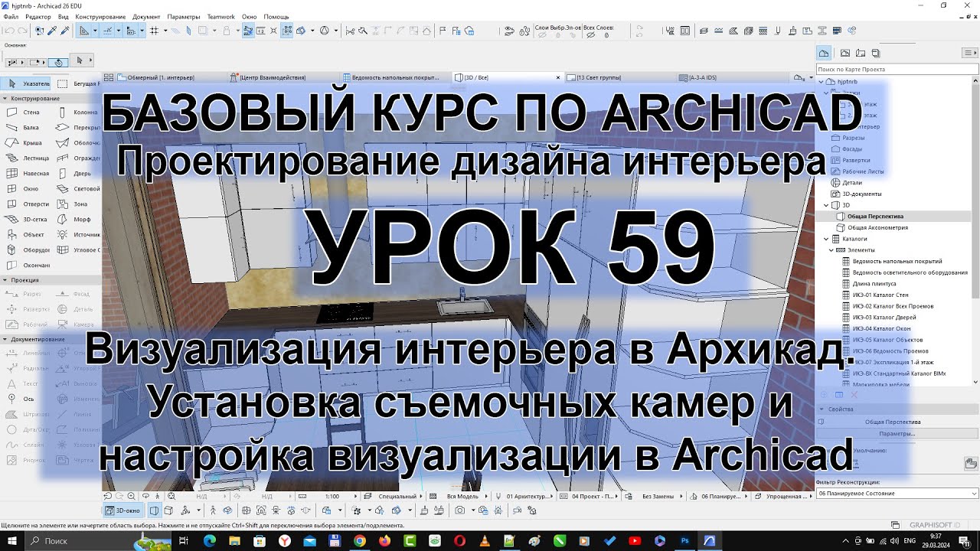The height and width of the screenshot is (551, 980).
Task: Select Длина плинтуса in the tree
Action: (874, 283)
